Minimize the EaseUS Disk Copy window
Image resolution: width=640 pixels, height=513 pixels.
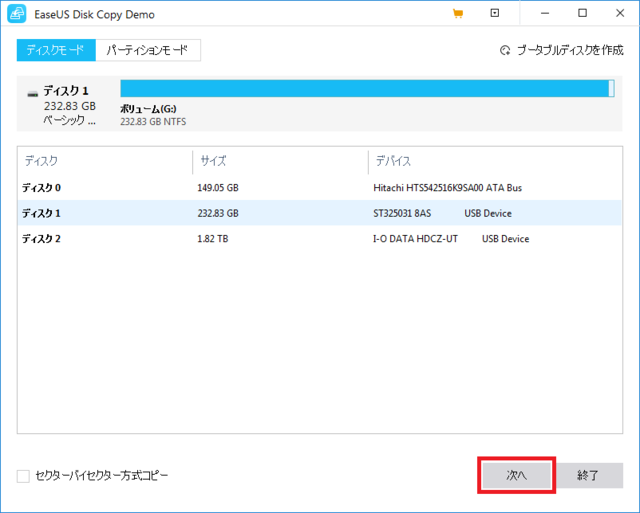pos(545,13)
